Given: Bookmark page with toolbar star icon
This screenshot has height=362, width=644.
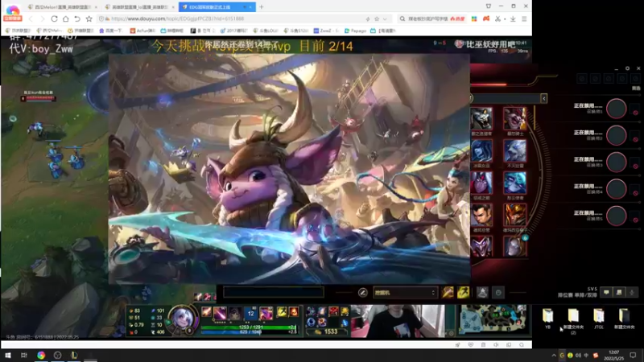Looking at the screenshot, I should [89, 19].
